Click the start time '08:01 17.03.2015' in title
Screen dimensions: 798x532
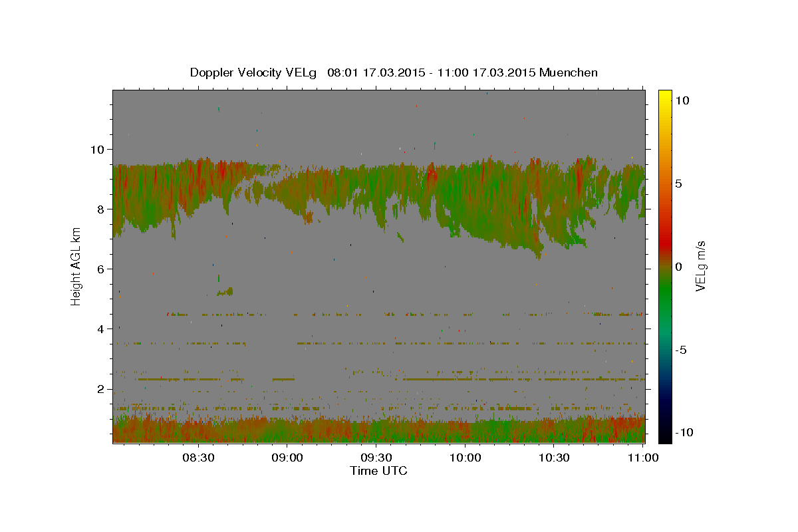[x=376, y=72]
